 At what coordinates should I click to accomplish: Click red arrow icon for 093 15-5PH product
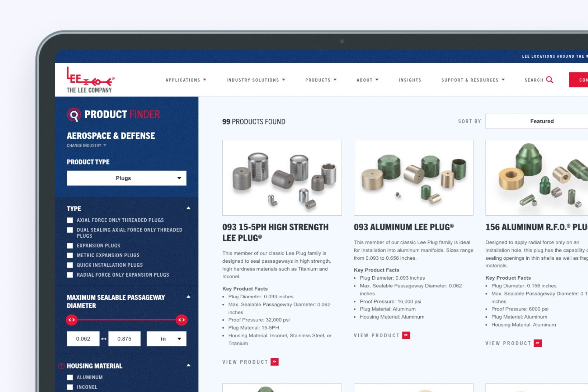click(275, 362)
